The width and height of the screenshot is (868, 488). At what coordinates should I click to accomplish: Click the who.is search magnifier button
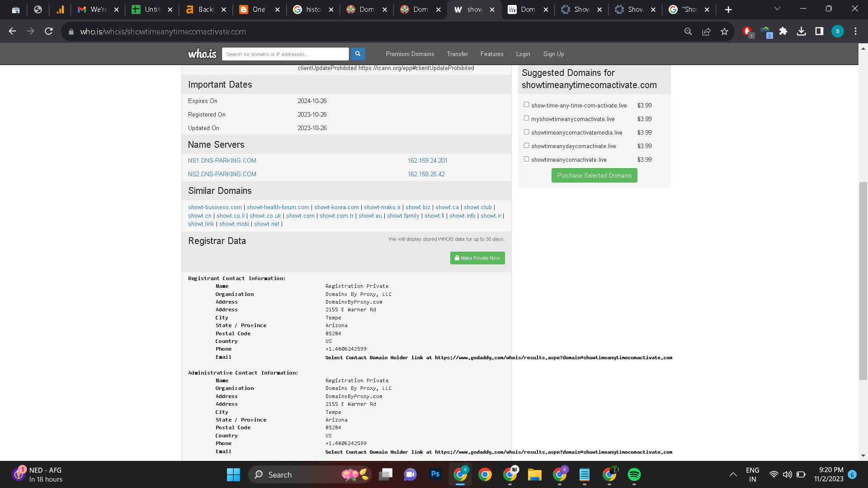[x=358, y=54]
